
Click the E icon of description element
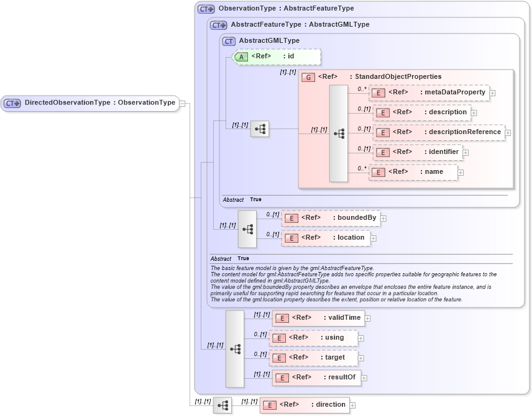click(x=383, y=112)
